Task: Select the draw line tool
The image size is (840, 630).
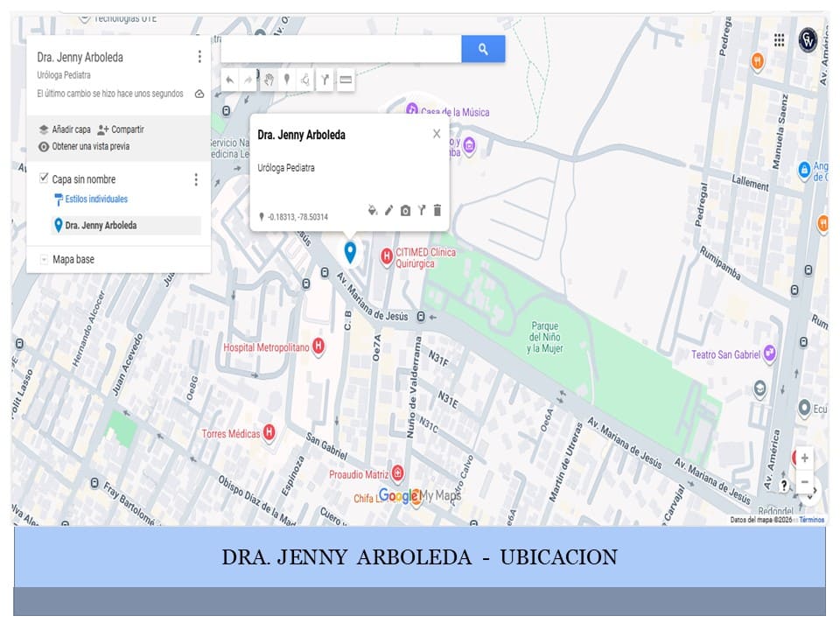Action: (305, 80)
